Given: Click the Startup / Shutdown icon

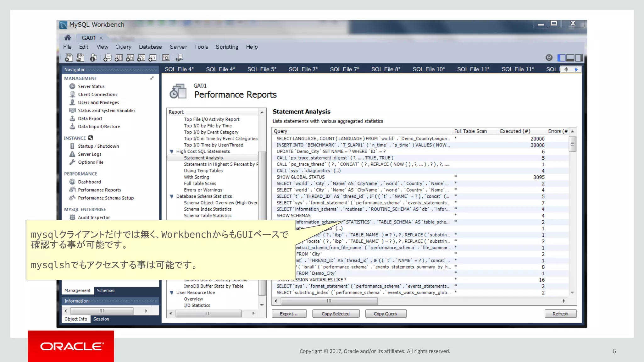Looking at the screenshot, I should [x=72, y=146].
